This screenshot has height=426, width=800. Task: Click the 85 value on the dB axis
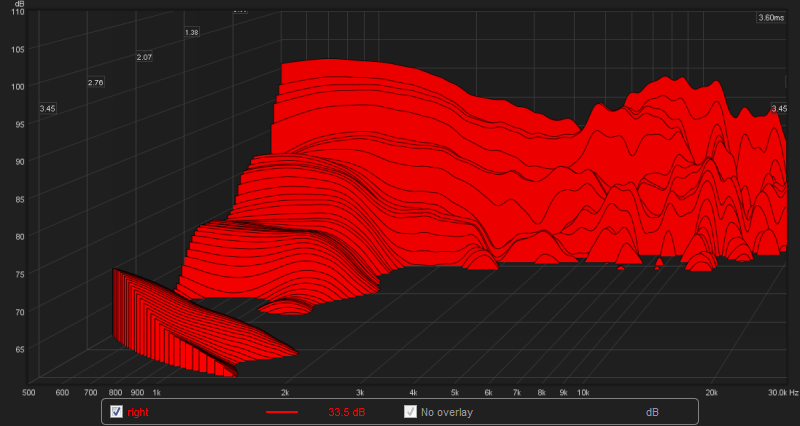point(19,198)
